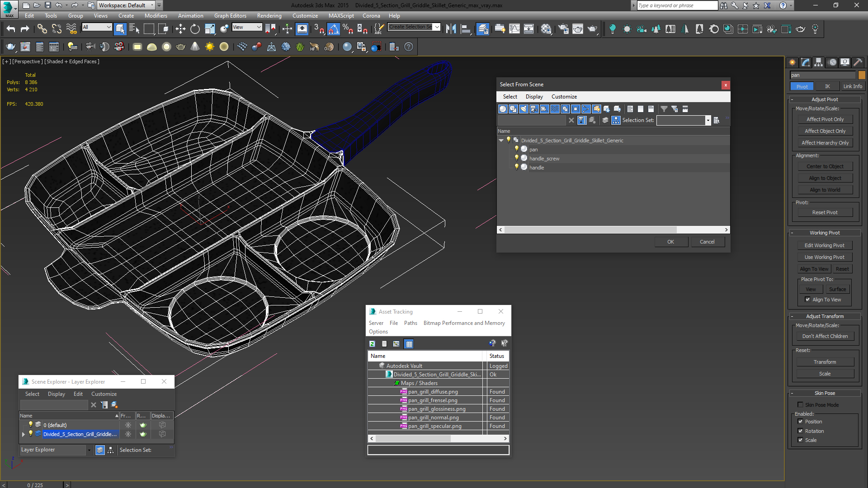The height and width of the screenshot is (488, 868).
Task: Open the Material Editor icon
Action: tap(546, 29)
